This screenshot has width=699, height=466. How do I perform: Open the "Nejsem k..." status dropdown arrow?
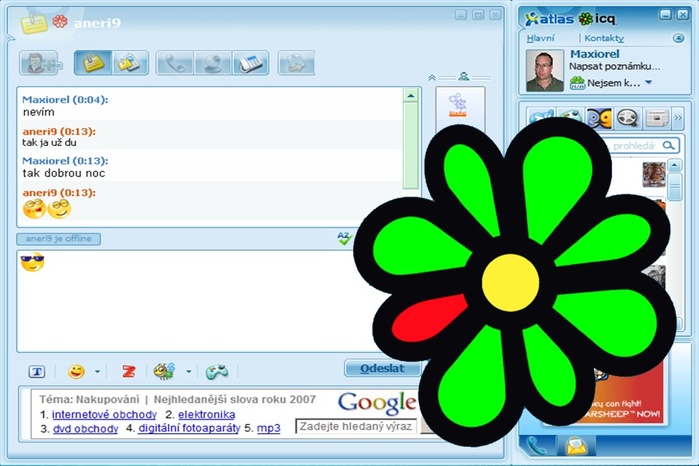[649, 82]
